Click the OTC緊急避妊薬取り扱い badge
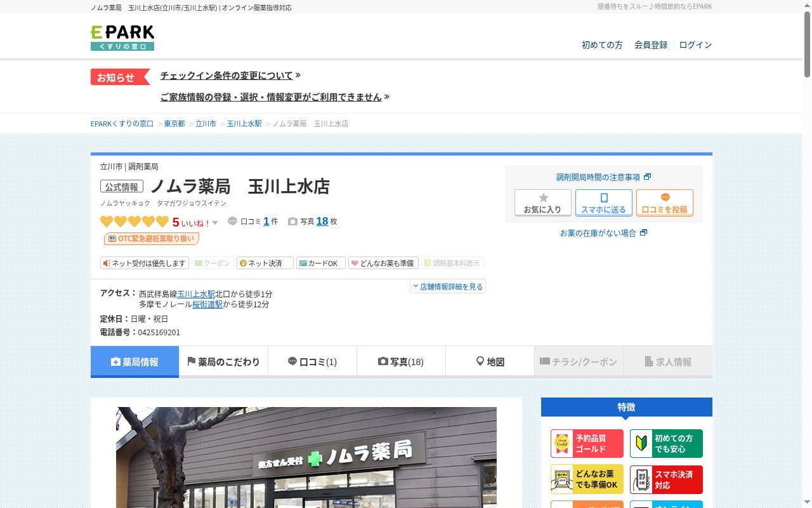812x508 pixels. [152, 239]
